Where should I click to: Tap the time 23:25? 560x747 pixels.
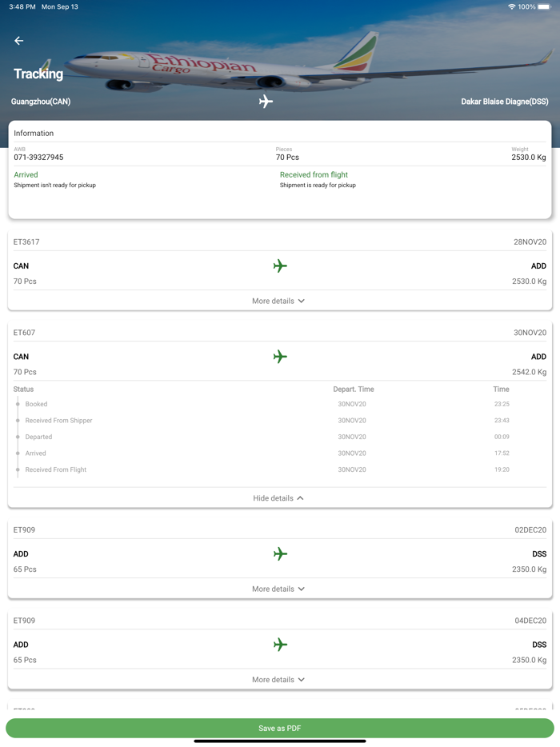[502, 404]
